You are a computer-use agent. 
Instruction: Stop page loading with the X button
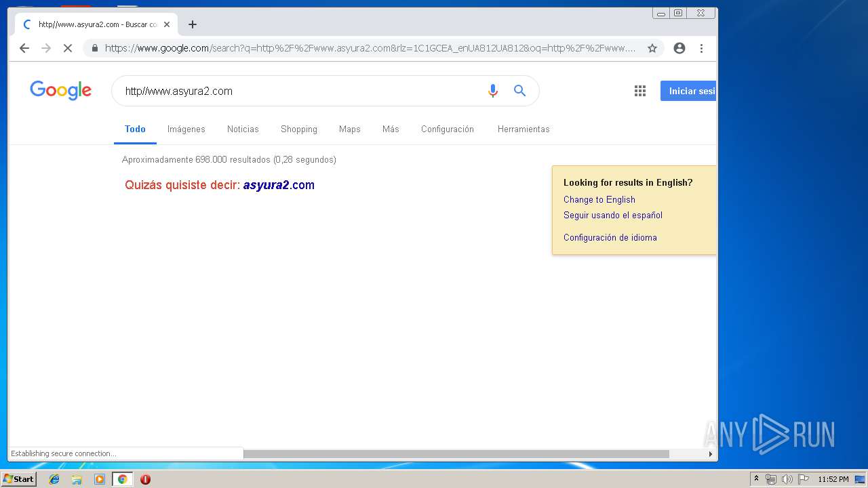pos(67,48)
